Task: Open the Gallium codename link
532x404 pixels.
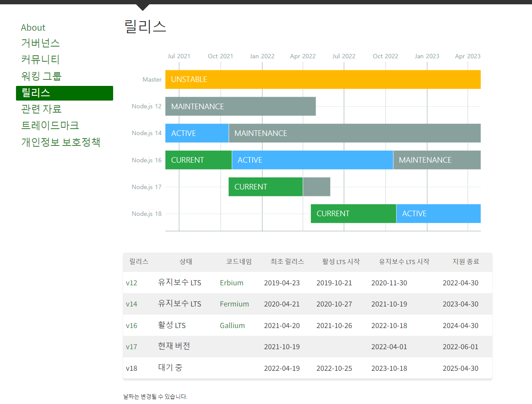Action: [232, 325]
